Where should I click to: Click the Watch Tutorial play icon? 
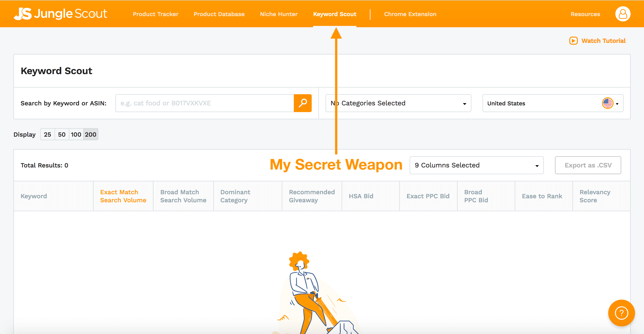click(573, 41)
